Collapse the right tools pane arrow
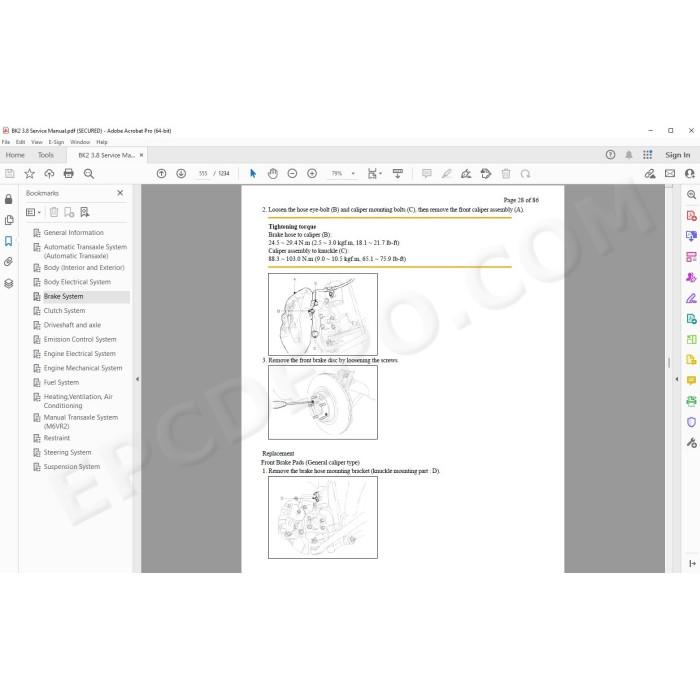Viewport: 700px width, 700px height. coord(677,379)
